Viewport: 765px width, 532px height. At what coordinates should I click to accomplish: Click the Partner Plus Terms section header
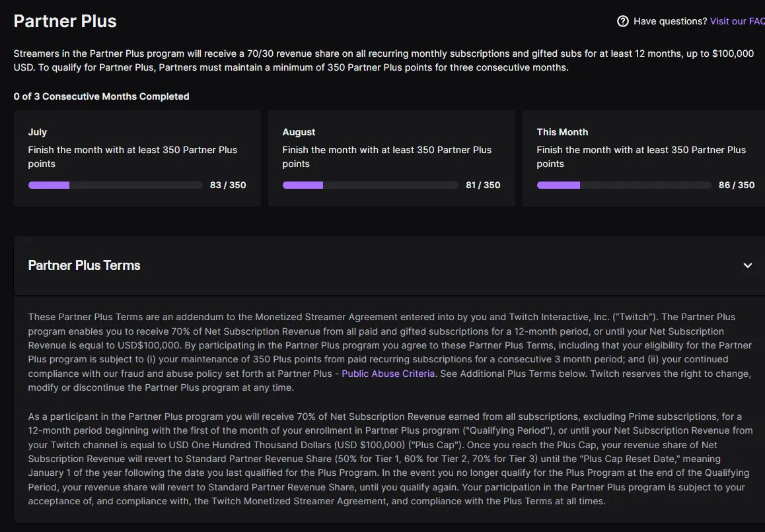point(84,265)
